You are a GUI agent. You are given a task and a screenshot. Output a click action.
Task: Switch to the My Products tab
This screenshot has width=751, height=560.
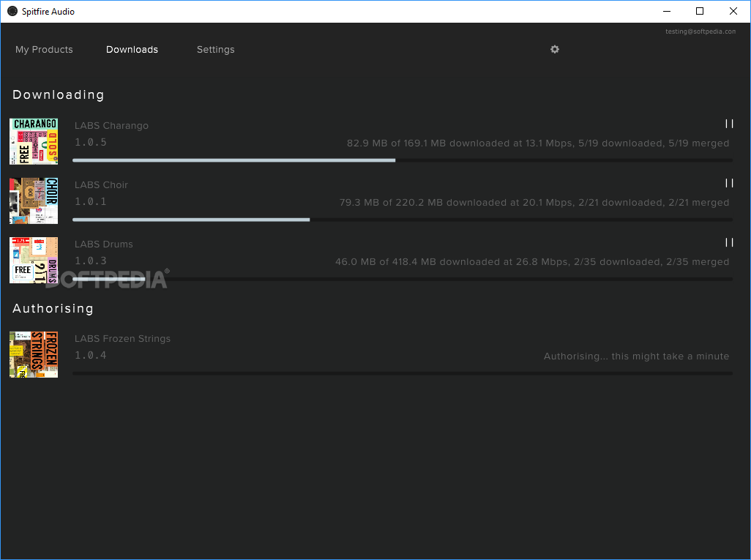pos(44,49)
